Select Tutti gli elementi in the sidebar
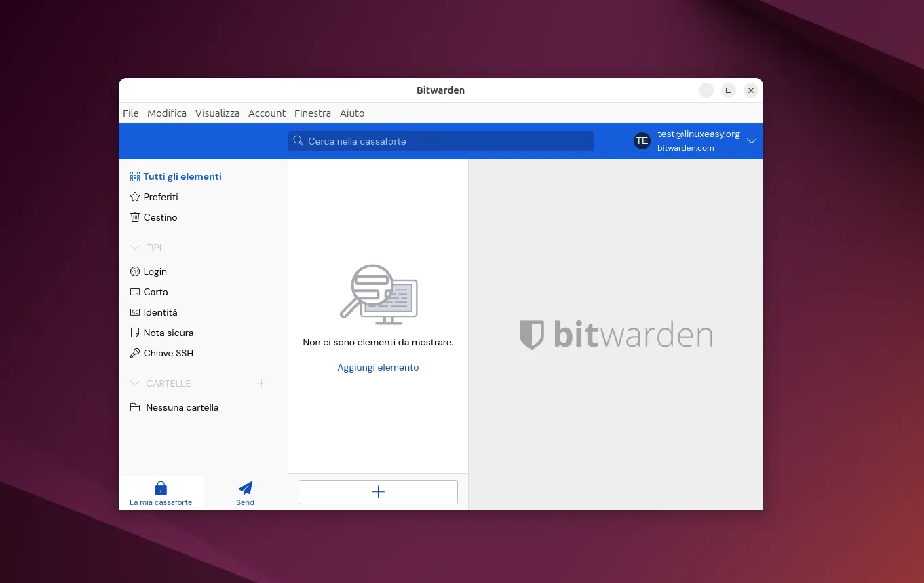 point(182,176)
